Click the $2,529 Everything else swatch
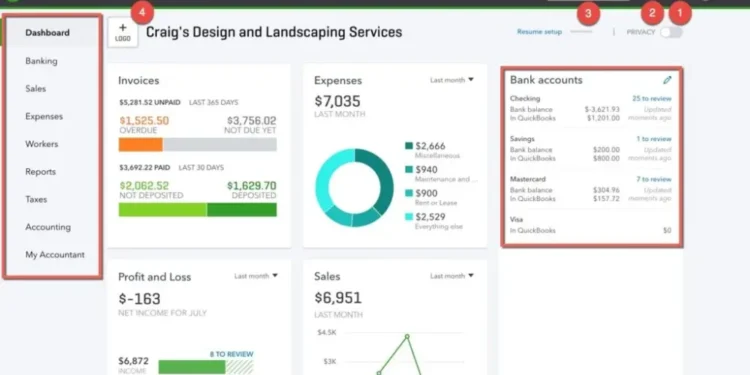The height and width of the screenshot is (375, 750). (x=408, y=217)
